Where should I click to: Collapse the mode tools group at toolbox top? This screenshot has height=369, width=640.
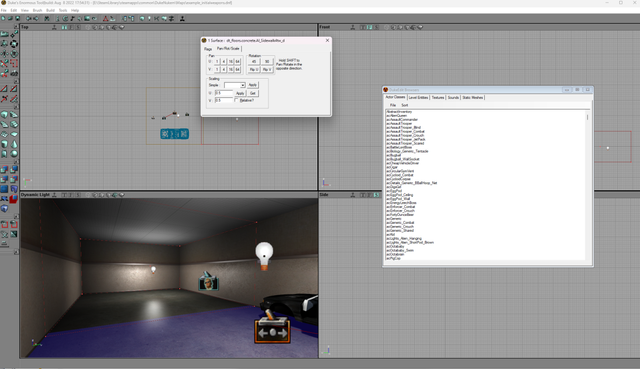coord(16,27)
